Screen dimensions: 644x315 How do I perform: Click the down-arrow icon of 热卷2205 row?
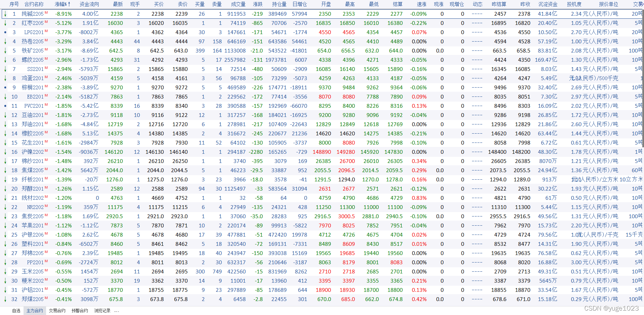5,42
